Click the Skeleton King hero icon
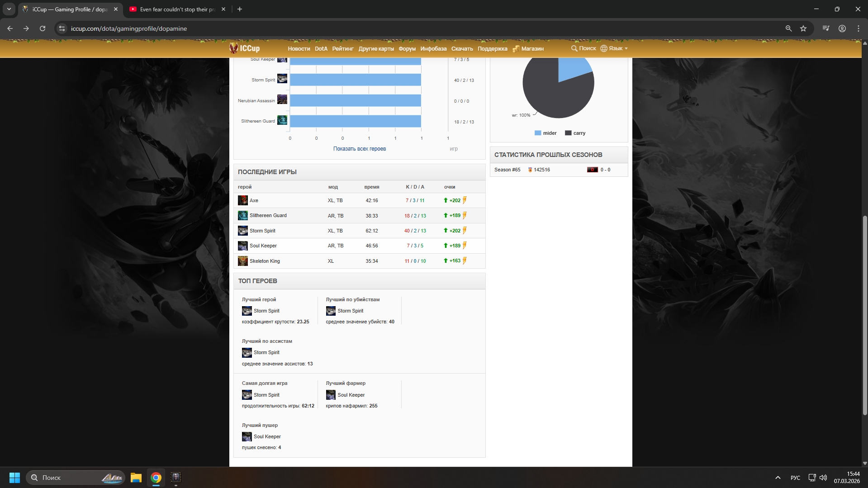 [x=243, y=261]
